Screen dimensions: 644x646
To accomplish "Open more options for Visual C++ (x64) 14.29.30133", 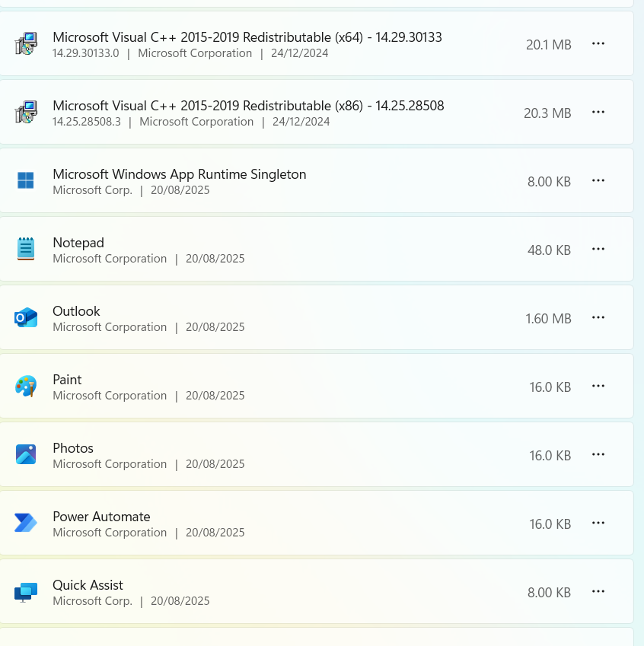I will (x=598, y=43).
